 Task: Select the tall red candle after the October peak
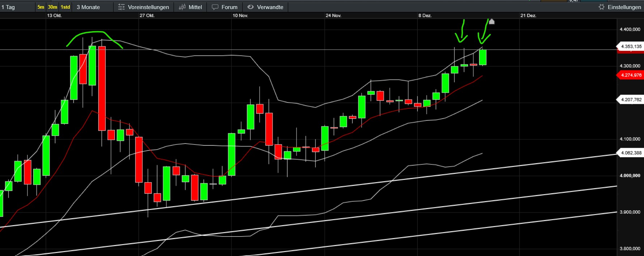[102, 88]
